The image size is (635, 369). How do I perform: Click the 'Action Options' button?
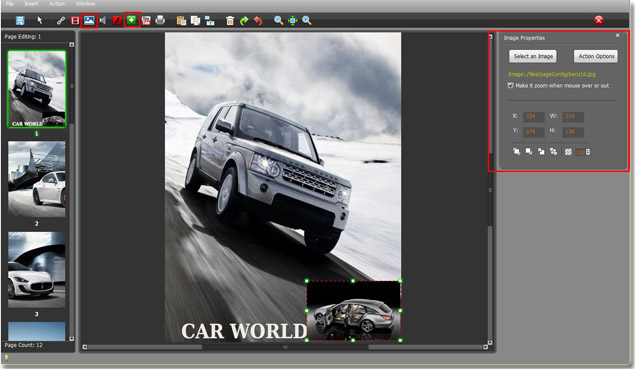tap(596, 56)
